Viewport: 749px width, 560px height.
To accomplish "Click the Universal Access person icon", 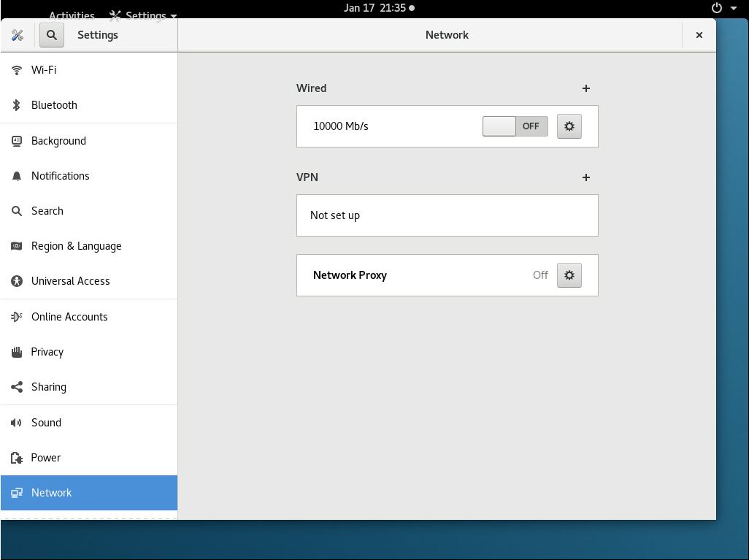I will [17, 281].
